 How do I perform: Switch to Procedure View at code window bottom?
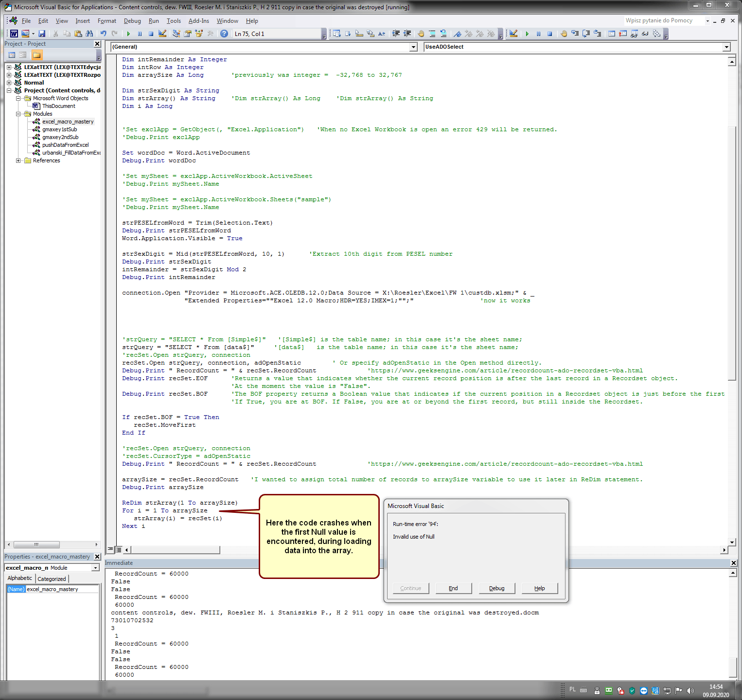pos(110,549)
